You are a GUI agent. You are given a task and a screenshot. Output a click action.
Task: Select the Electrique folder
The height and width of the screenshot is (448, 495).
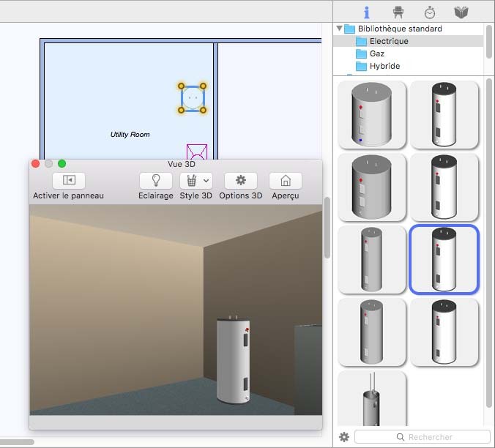click(x=389, y=41)
